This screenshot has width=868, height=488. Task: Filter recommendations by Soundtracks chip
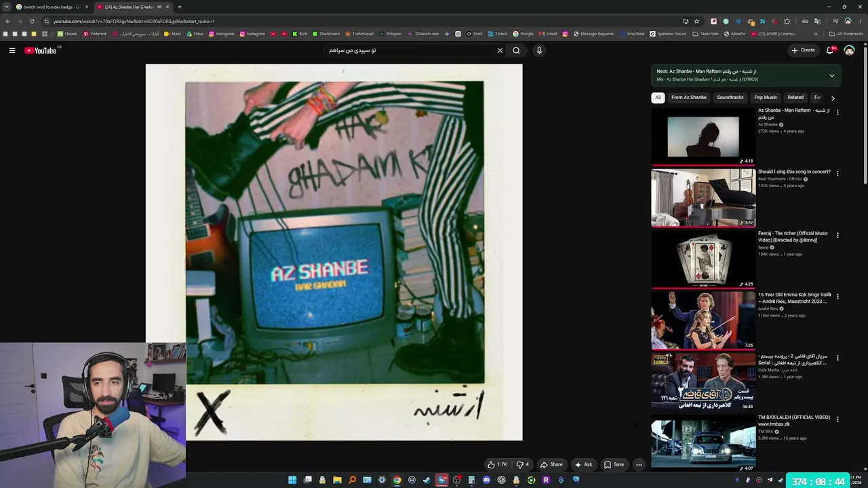tap(730, 98)
